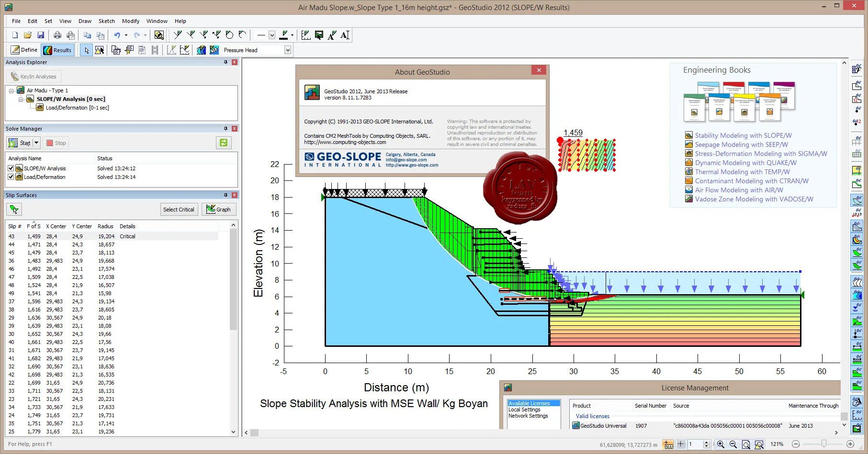Click the zoom slider minus button
The image size is (868, 454).
[796, 444]
